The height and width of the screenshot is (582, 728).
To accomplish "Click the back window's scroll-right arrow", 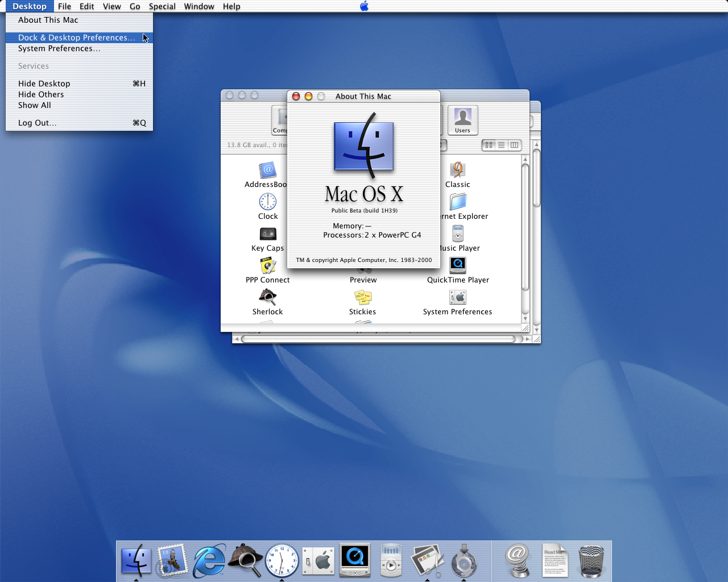I will coord(528,339).
